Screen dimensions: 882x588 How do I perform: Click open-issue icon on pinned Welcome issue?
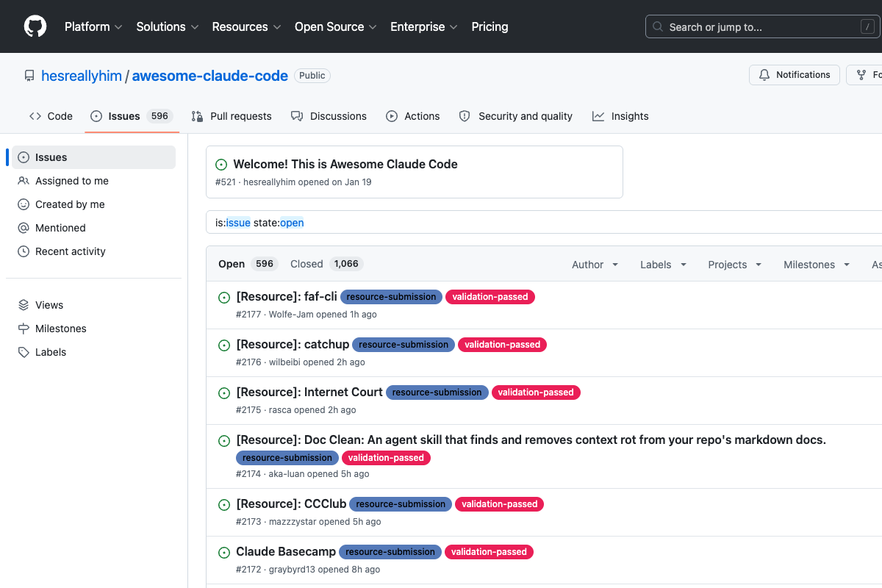(x=221, y=165)
